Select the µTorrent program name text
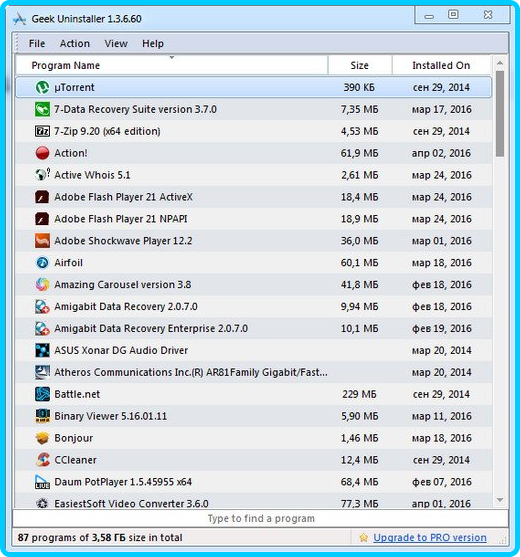The width and height of the screenshot is (520, 557). click(74, 87)
